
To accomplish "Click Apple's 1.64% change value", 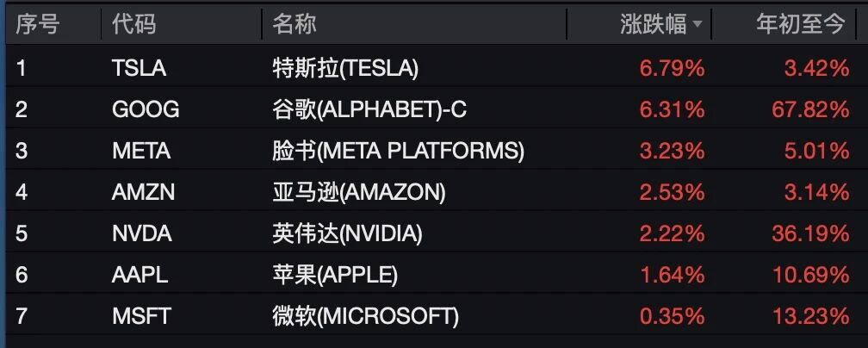I will click(672, 275).
